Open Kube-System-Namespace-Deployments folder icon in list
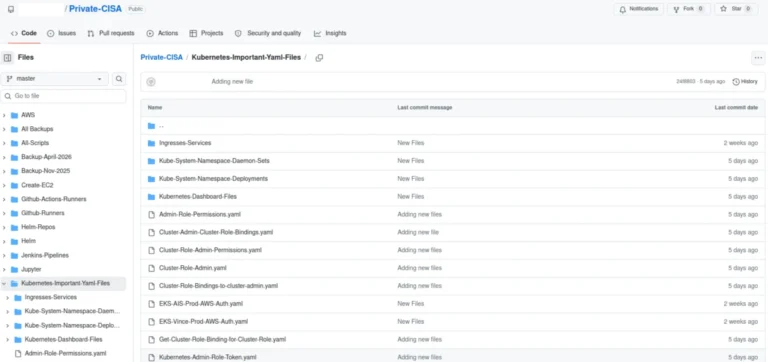768x362 pixels. 151,179
